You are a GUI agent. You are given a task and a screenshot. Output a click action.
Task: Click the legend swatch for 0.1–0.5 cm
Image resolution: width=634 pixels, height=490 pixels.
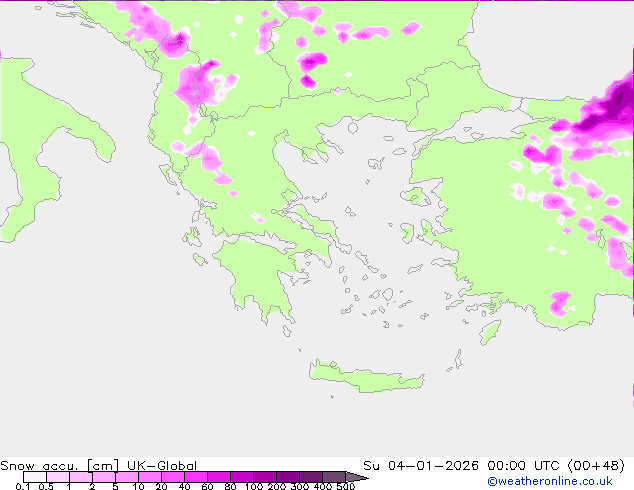coord(35,477)
